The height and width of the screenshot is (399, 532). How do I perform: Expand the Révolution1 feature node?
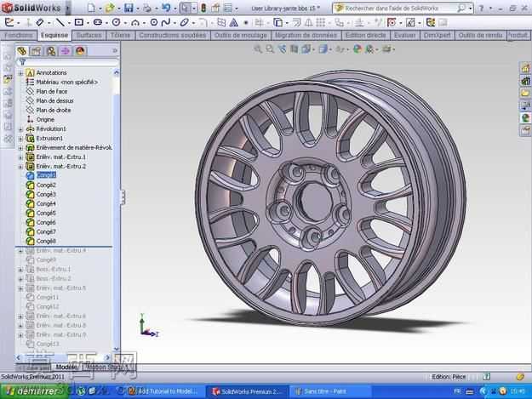[x=20, y=129]
